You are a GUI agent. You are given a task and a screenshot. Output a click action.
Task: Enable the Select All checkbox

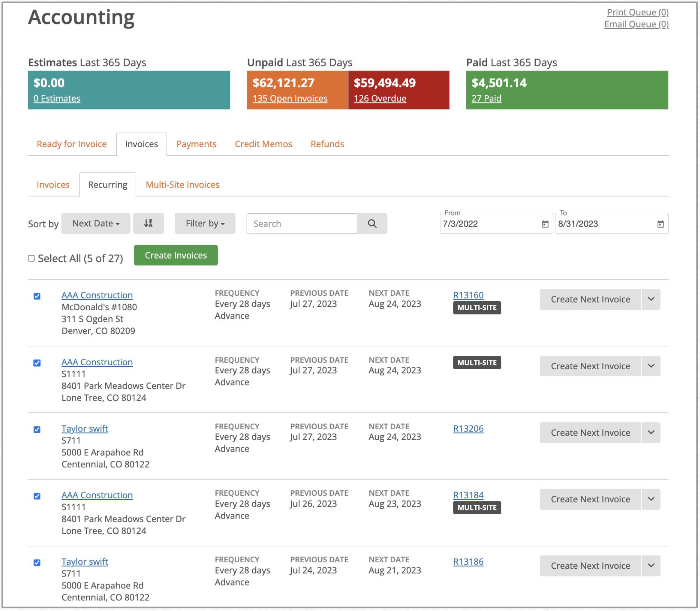click(32, 258)
